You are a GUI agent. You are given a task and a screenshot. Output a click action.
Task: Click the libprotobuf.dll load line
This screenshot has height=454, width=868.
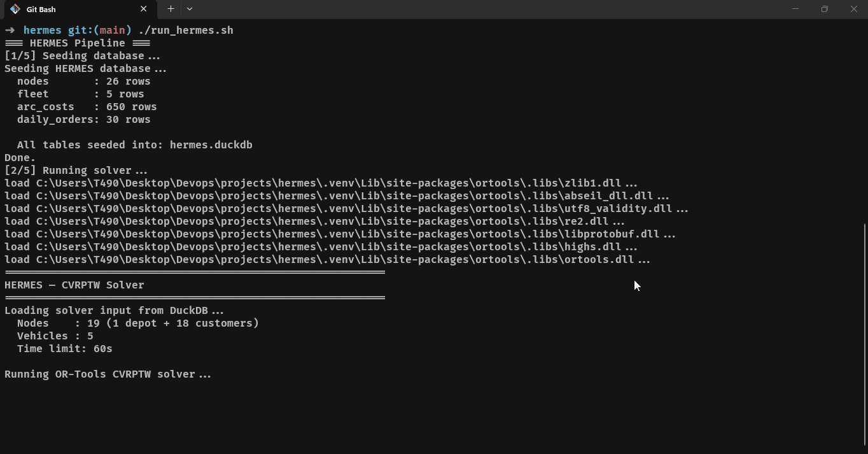click(x=340, y=234)
